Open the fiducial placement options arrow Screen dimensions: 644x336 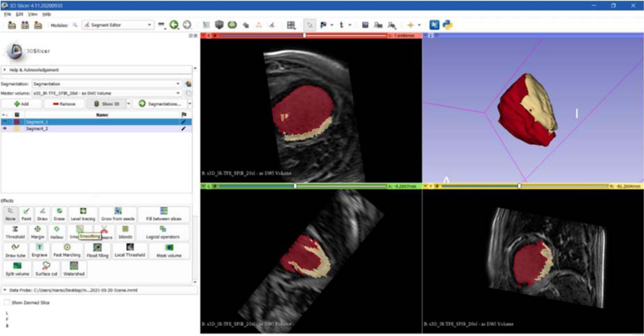tap(350, 25)
